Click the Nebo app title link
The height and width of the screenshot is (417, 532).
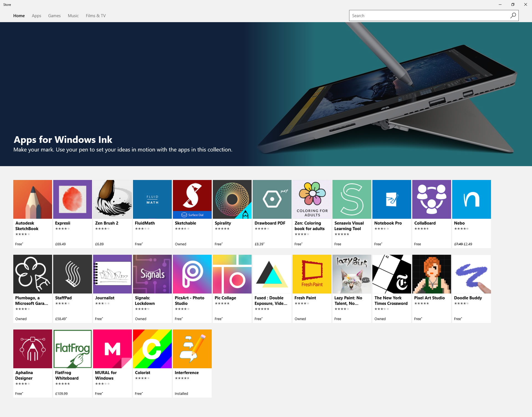459,223
